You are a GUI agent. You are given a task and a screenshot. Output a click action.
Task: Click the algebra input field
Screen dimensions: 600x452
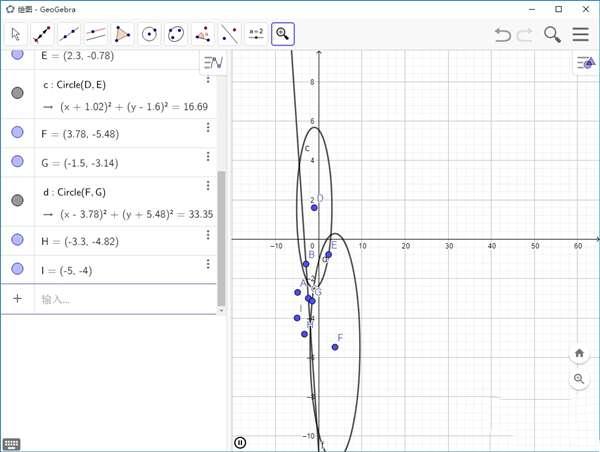coord(120,299)
